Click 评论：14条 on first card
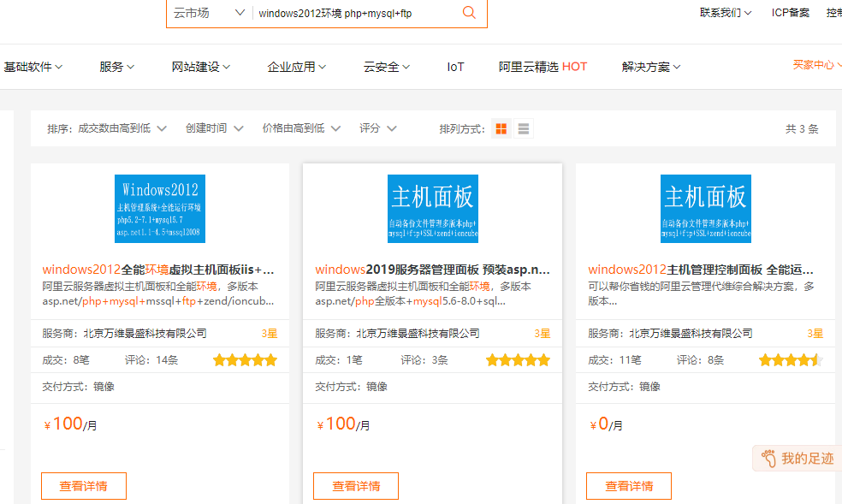Image resolution: width=842 pixels, height=504 pixels. click(151, 360)
